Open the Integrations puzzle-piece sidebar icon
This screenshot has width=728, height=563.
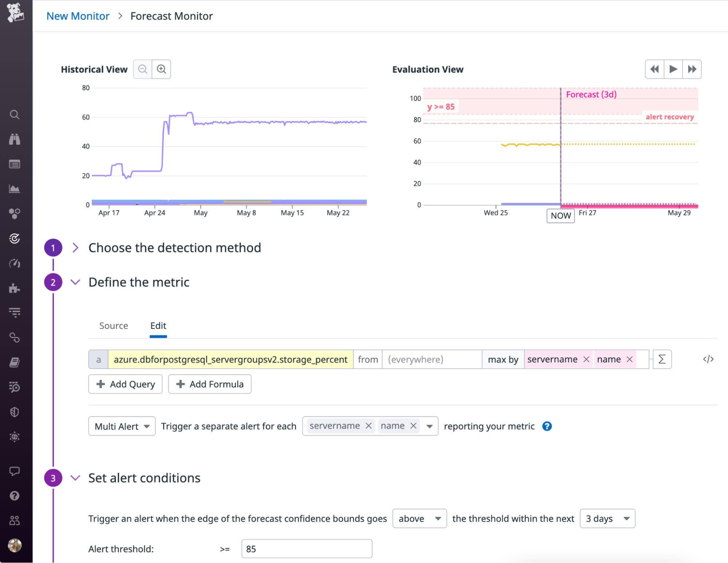[15, 289]
